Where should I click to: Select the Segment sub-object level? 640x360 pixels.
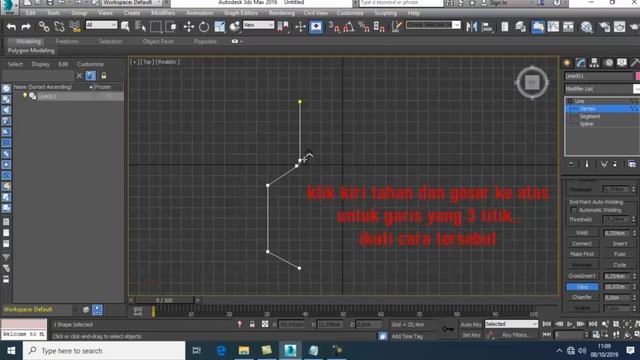pyautogui.click(x=589, y=116)
